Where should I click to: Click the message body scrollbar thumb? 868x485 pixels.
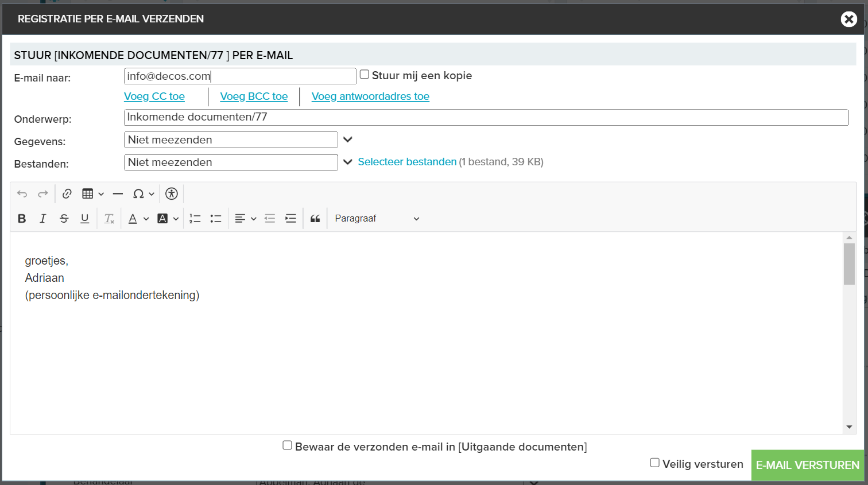coord(849,264)
